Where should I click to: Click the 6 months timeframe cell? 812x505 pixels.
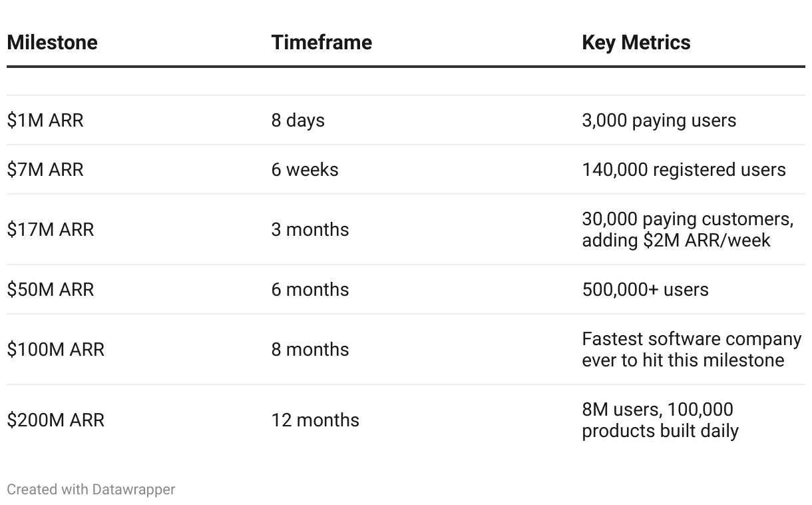(x=310, y=290)
